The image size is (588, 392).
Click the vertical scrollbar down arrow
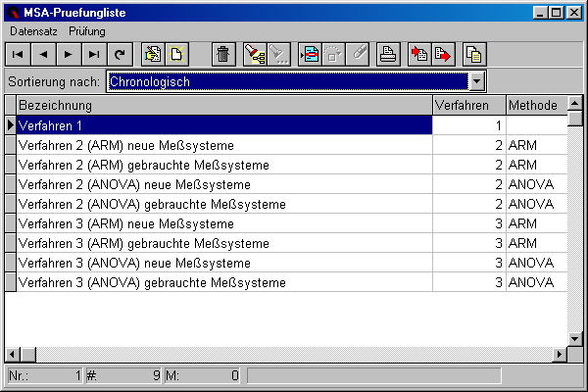click(x=575, y=338)
